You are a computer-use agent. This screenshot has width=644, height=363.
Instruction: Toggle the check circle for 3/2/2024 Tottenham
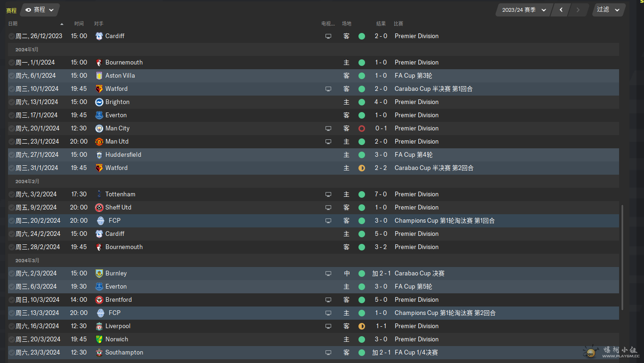click(11, 194)
